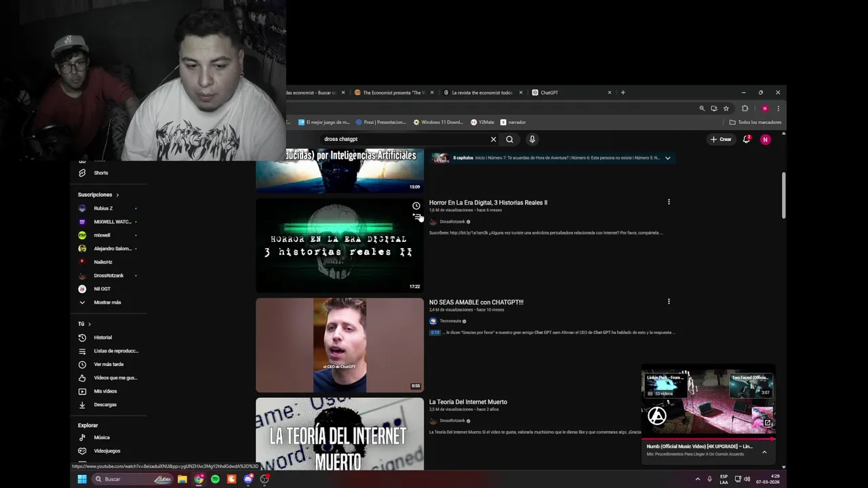Viewport: 868px width, 488px height.
Task: Open a new browser tab
Action: [x=623, y=93]
